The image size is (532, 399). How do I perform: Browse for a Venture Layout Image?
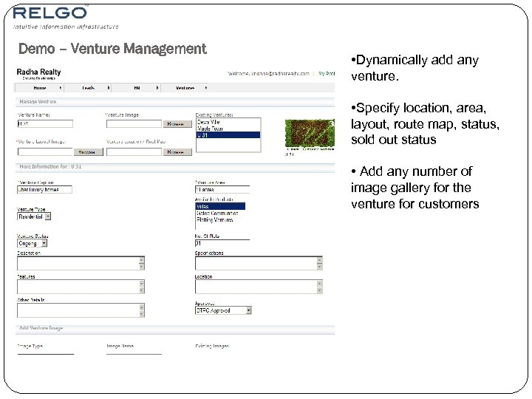(89, 152)
